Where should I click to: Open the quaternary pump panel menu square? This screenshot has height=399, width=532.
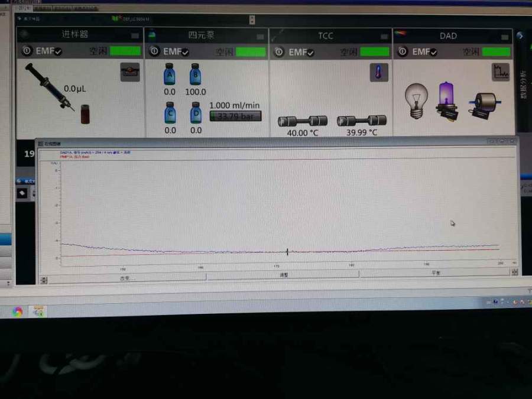(260, 37)
